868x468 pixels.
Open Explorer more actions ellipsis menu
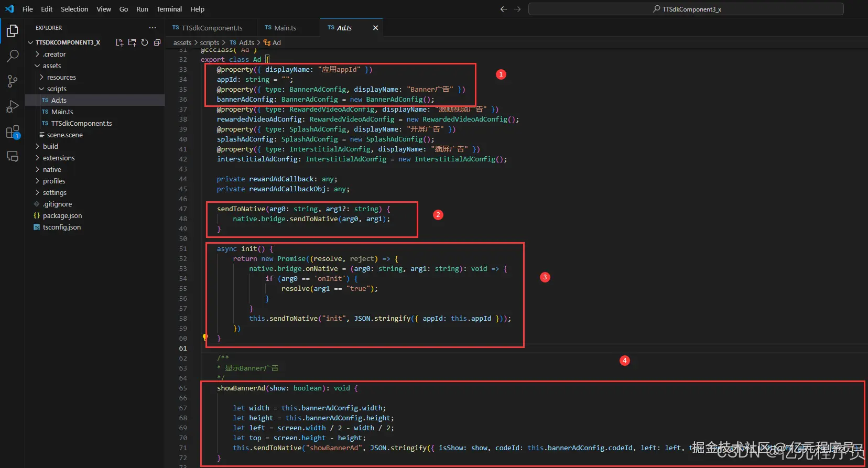coord(153,28)
